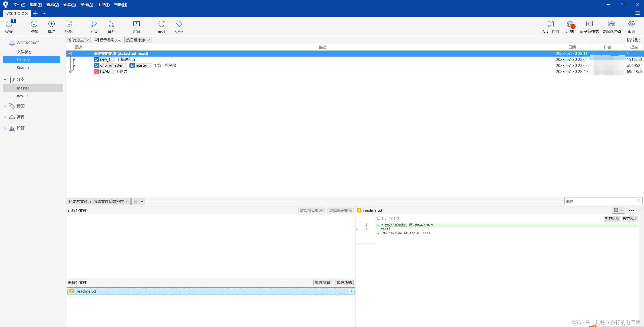
Task: Click the 提交 commit toolbar icon
Action: pos(9,26)
